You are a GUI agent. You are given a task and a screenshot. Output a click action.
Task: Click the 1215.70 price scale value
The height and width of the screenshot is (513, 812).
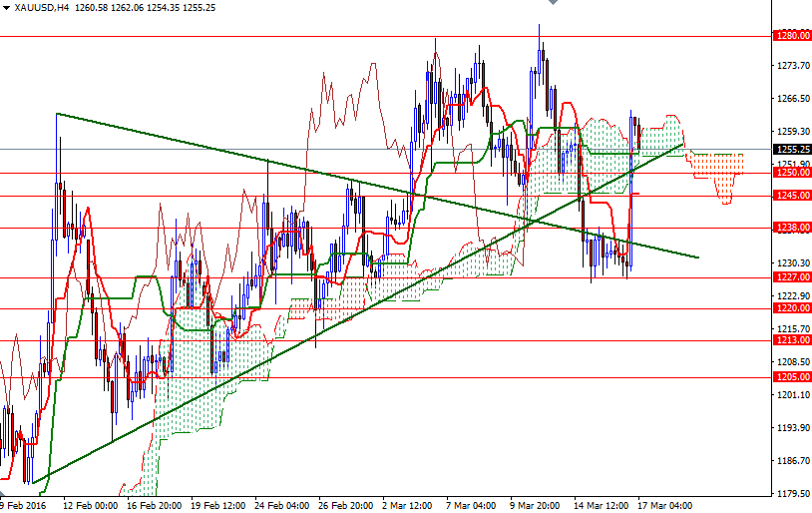click(x=793, y=329)
